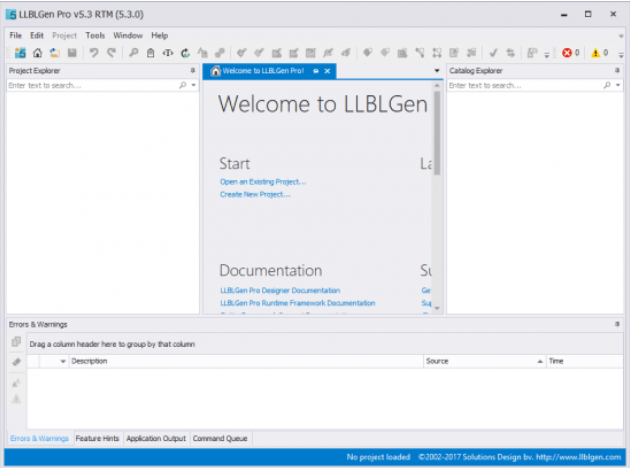This screenshot has height=468, width=630.
Task: Open the Window menu
Action: (128, 35)
